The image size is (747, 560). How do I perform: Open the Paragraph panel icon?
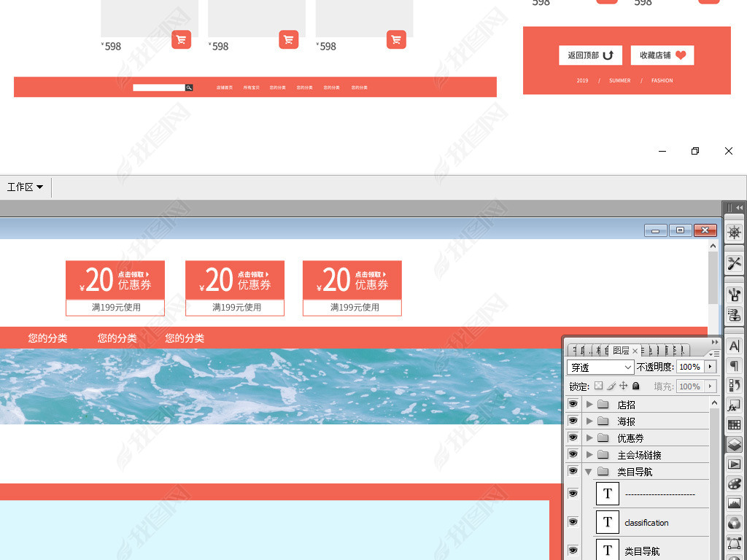(734, 366)
